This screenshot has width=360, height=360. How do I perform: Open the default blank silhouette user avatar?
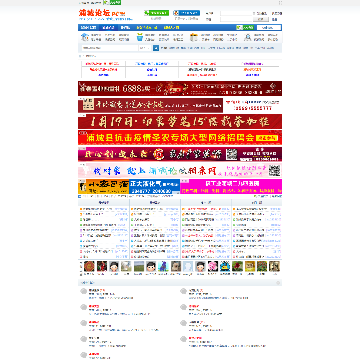click(188, 266)
